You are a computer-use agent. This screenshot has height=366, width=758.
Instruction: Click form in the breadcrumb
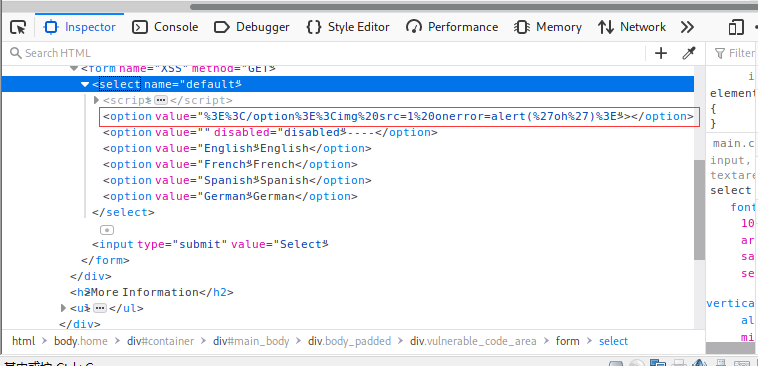point(568,341)
